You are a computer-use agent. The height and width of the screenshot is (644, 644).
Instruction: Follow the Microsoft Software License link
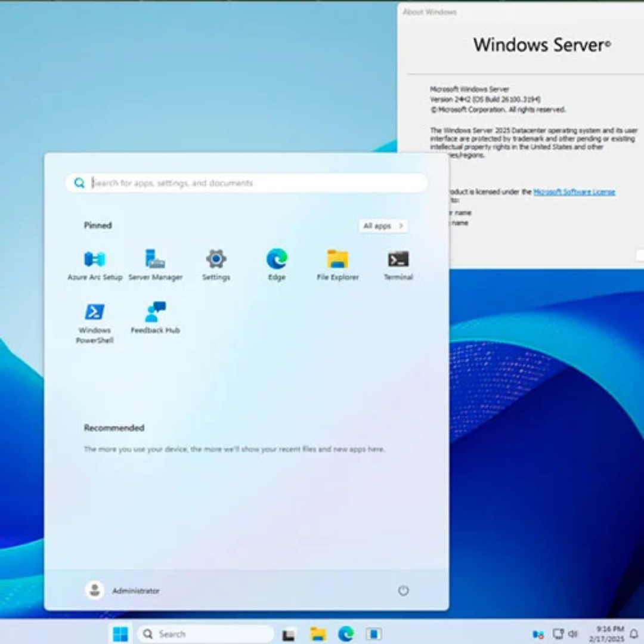[574, 192]
